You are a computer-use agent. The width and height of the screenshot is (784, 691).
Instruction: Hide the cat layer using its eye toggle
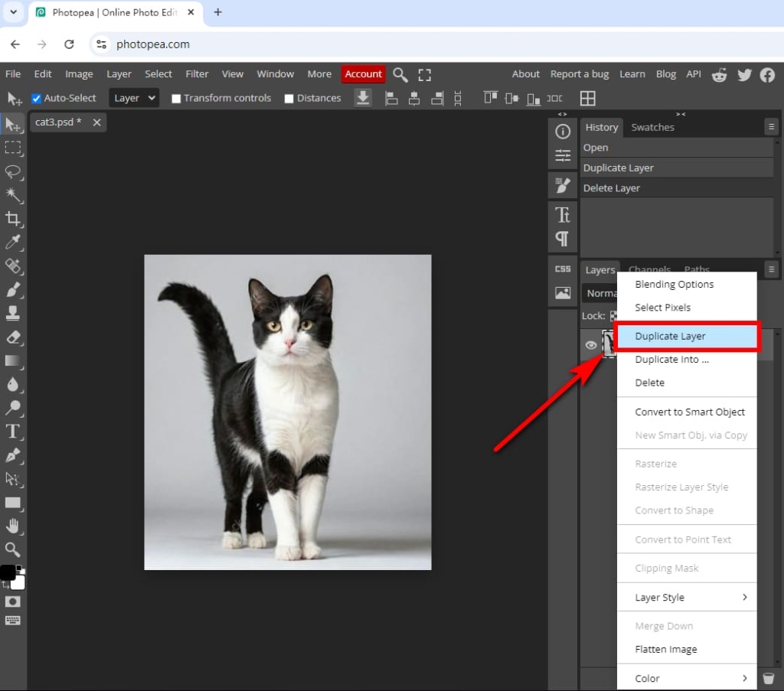(x=590, y=344)
